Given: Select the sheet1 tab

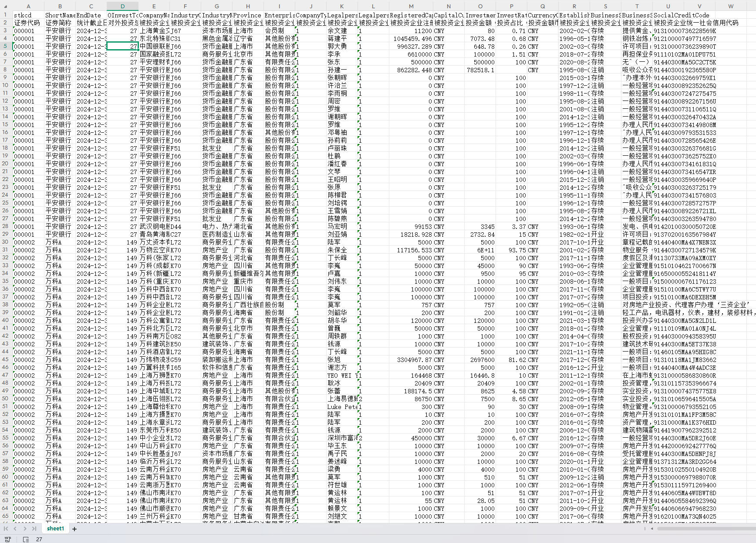Looking at the screenshot, I should tap(55, 529).
